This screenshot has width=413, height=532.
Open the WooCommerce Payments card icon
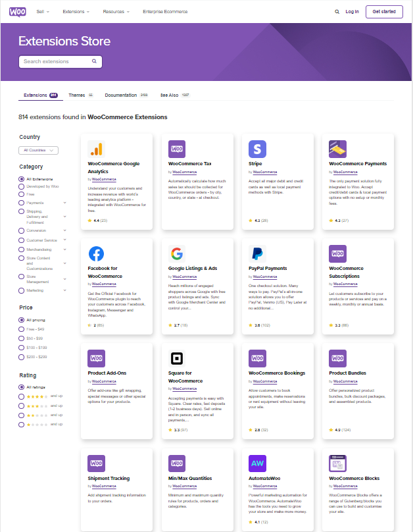[x=337, y=149]
